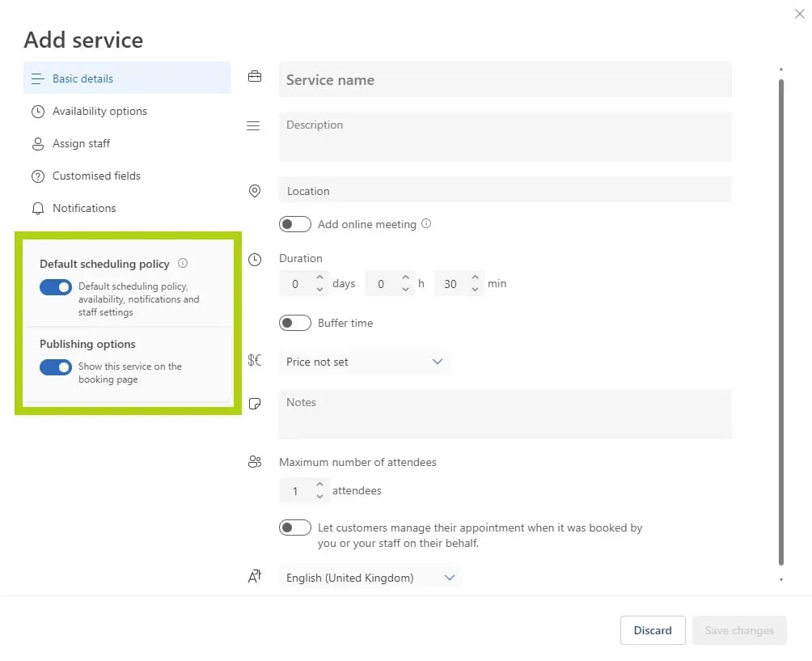This screenshot has width=812, height=661.
Task: Click the description lines icon
Action: coord(254,125)
